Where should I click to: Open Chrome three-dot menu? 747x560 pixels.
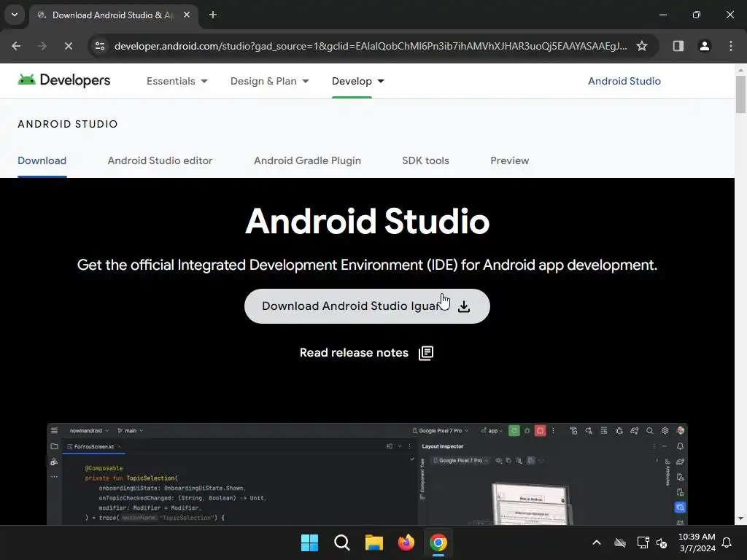731,46
